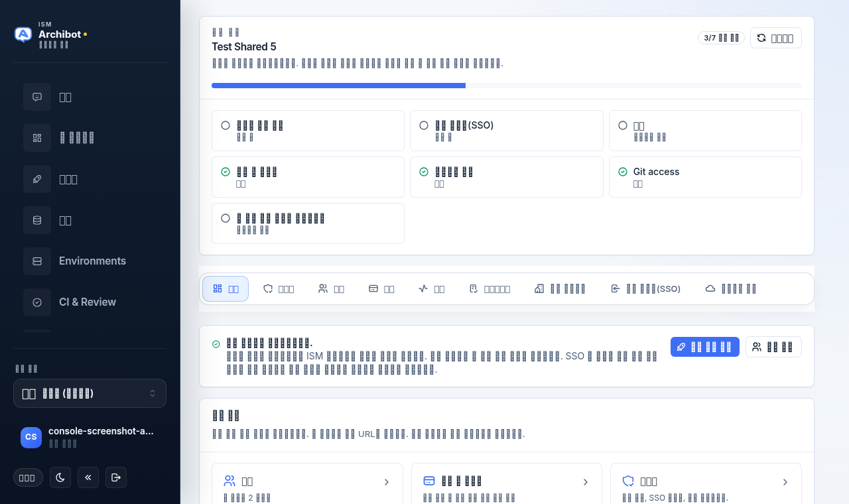Screen dimensions: 849x504
Task: Open the four-squares dashboard sidebar icon
Action: [x=37, y=138]
